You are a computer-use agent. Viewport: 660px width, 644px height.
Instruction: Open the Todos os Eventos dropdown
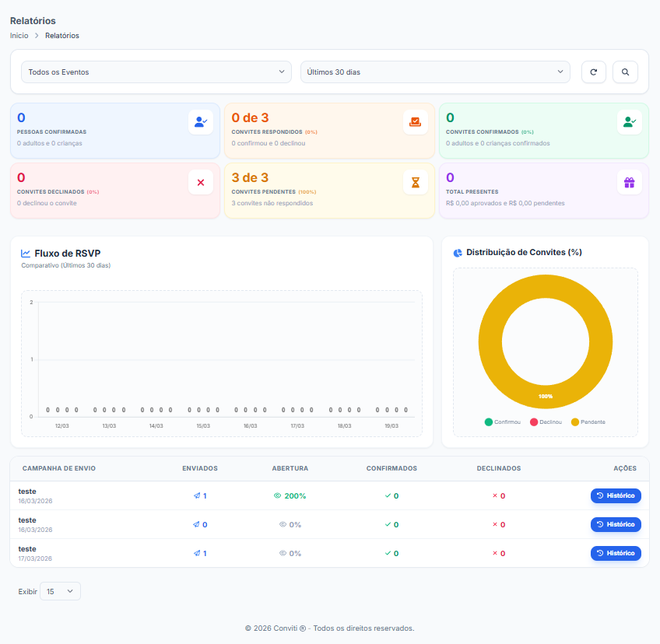pos(156,72)
